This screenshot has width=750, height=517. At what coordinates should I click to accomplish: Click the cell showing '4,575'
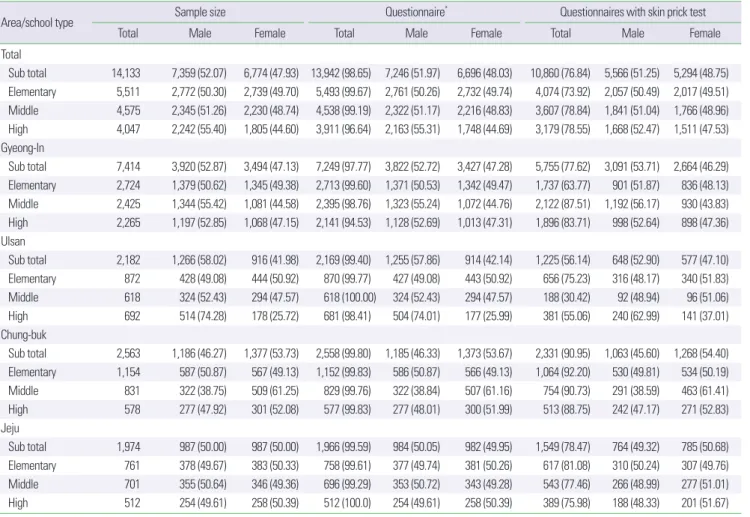click(128, 110)
